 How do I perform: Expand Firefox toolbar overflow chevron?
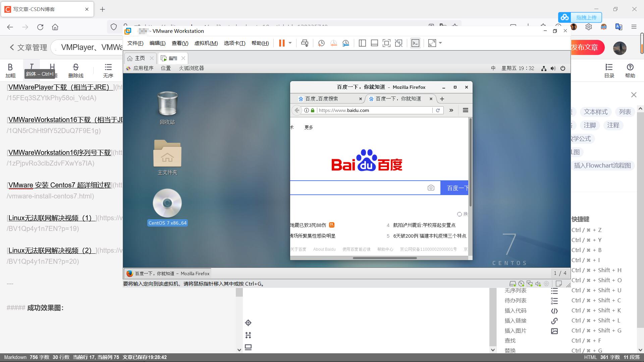pos(451,110)
